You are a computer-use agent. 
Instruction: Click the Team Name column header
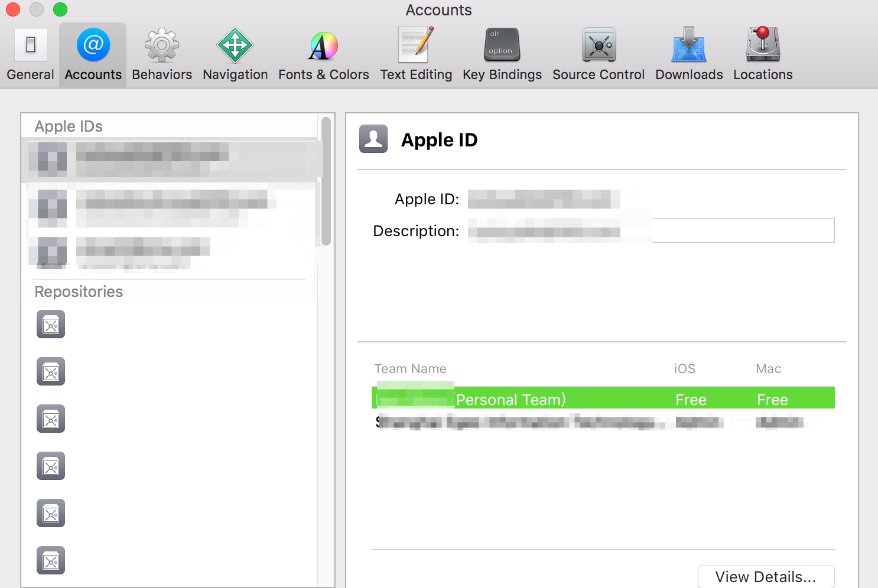tap(410, 369)
